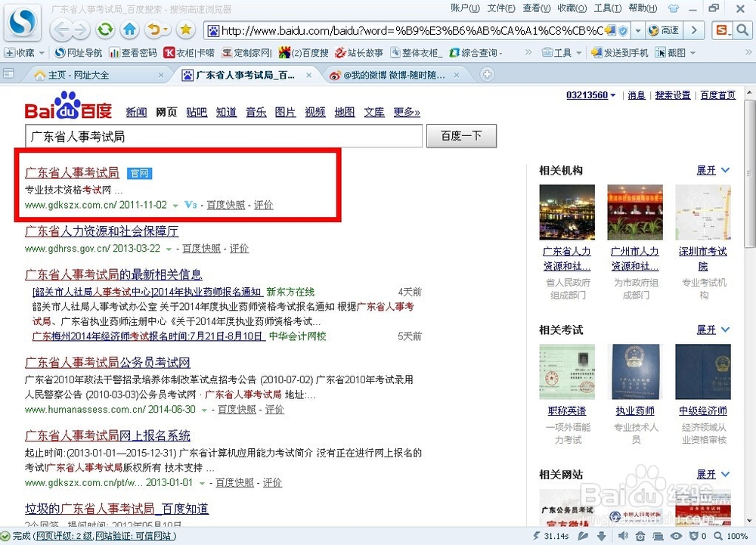Toggle the 高速 speed mode button
The width and height of the screenshot is (756, 545).
pos(664,31)
